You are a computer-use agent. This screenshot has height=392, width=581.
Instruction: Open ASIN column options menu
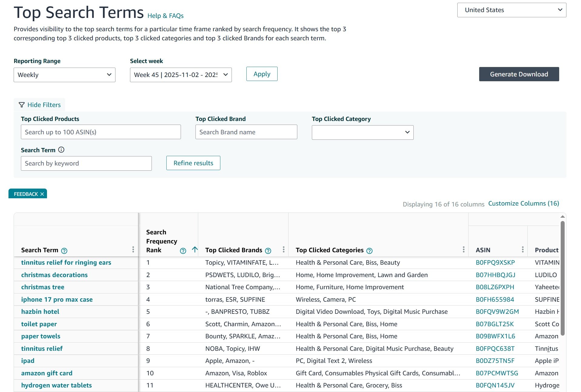click(x=523, y=250)
